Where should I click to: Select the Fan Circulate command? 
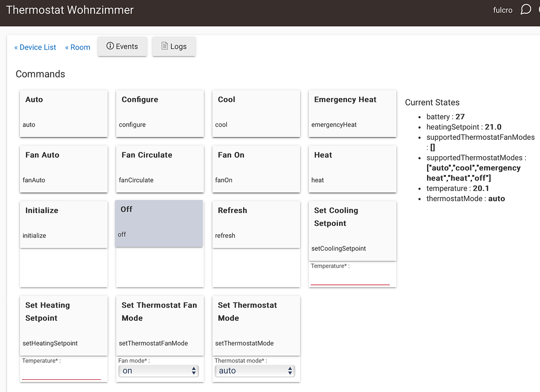160,168
